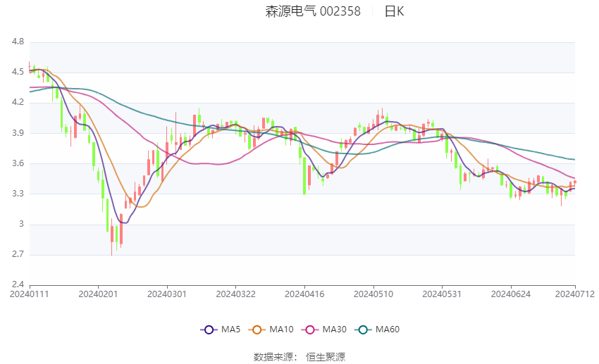Click the 4.8 price axis label
Viewport: 599px width, 364px height.
(18, 42)
